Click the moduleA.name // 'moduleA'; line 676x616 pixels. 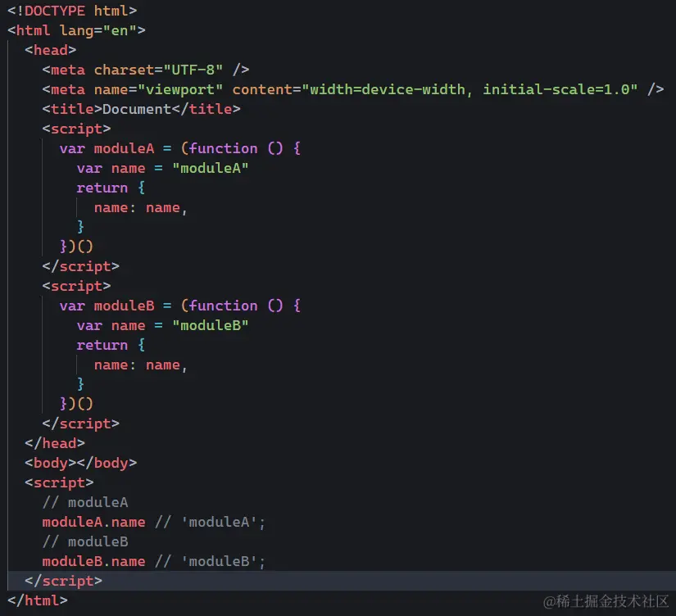154,522
